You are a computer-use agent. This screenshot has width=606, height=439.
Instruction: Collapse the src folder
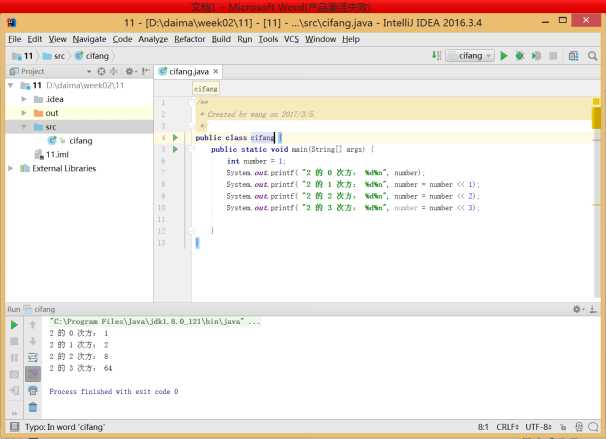pyautogui.click(x=24, y=127)
